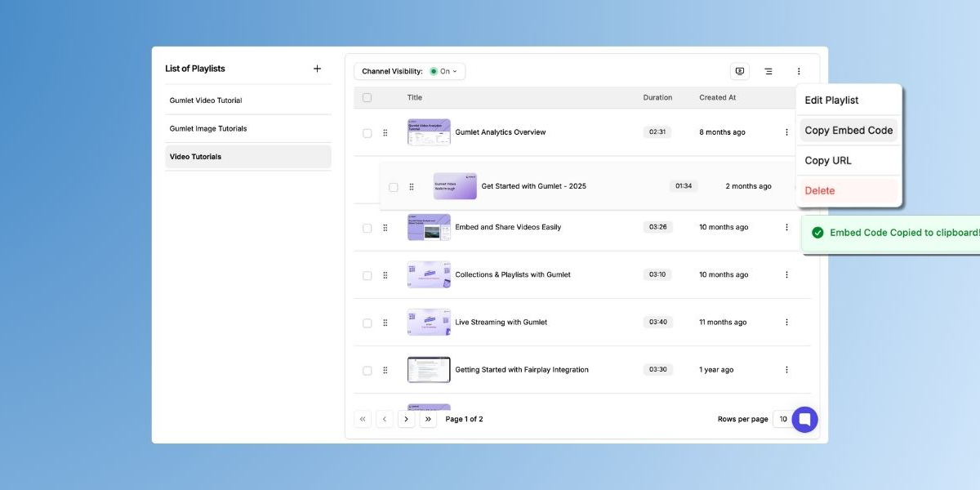Check the box for Embed and Share Videos
The height and width of the screenshot is (490, 980).
point(367,228)
